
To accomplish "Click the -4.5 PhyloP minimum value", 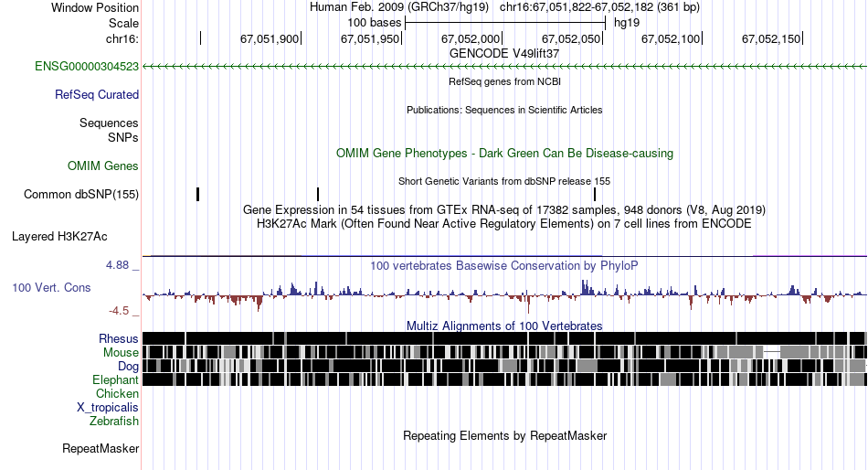I will pos(119,311).
